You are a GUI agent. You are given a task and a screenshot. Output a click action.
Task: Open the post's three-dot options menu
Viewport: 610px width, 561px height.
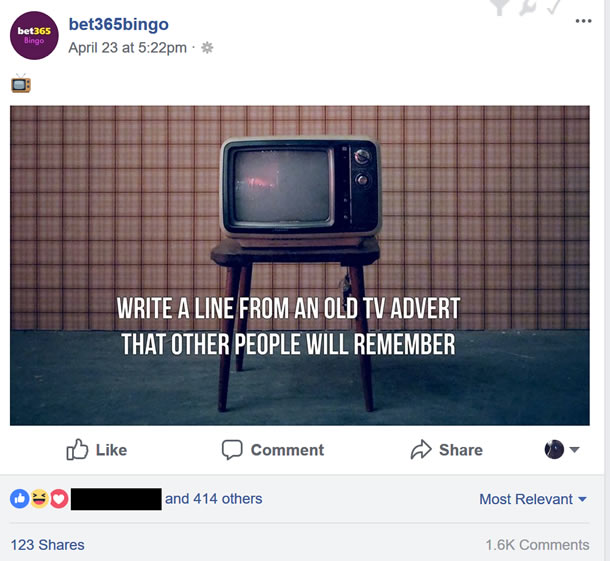click(584, 21)
